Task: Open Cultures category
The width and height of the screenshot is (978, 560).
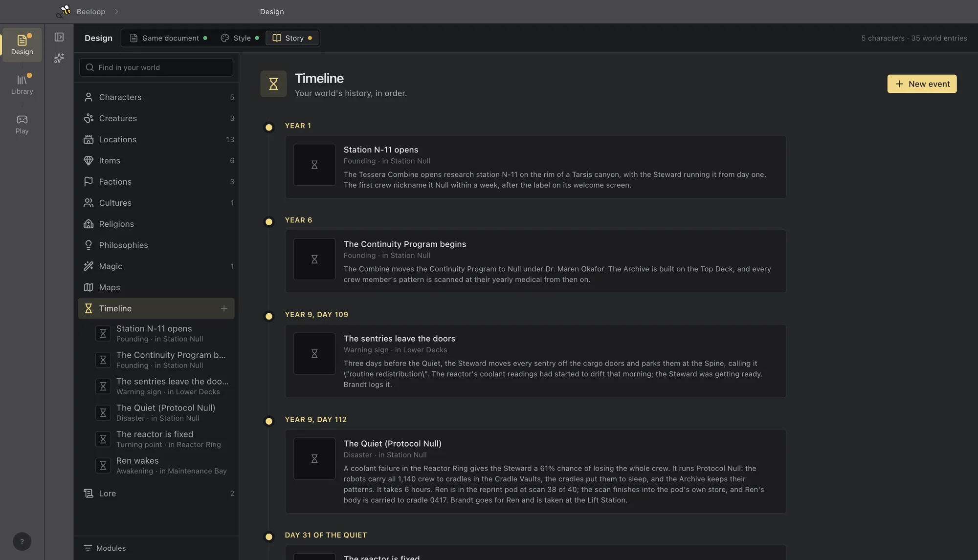Action: (156, 203)
